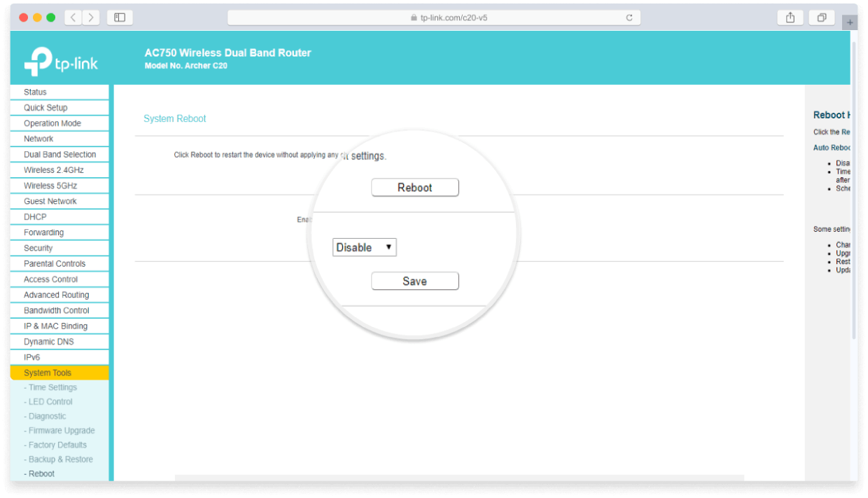Click the Model No. Archer C20 text
This screenshot has width=868, height=498.
(185, 66)
